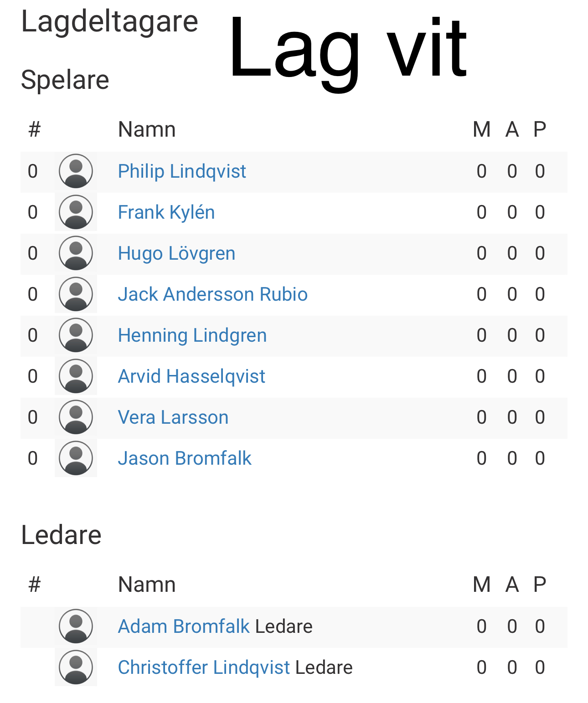Open Jack Andersson Rubio's profile link
The height and width of the screenshot is (703, 588).
point(212,294)
